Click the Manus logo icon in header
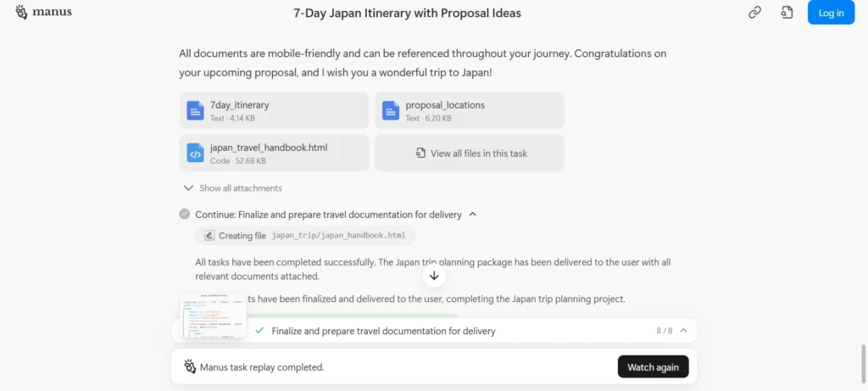This screenshot has width=868, height=391. tap(21, 12)
